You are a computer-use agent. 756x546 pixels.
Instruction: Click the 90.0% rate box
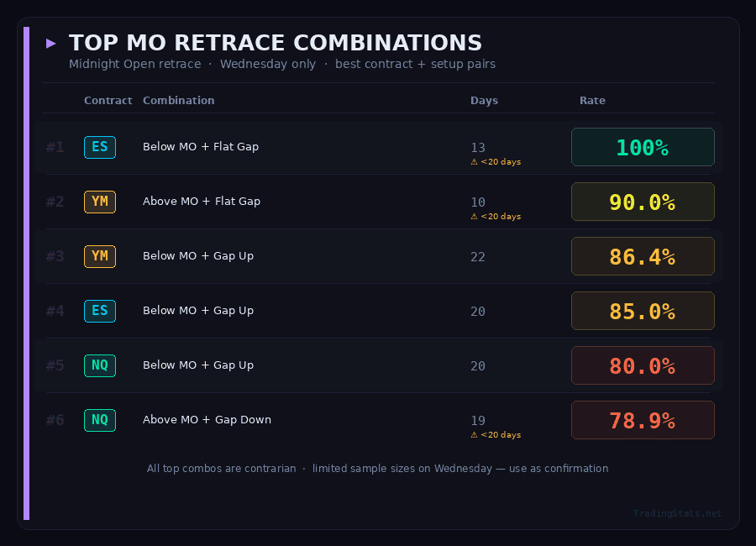(643, 202)
